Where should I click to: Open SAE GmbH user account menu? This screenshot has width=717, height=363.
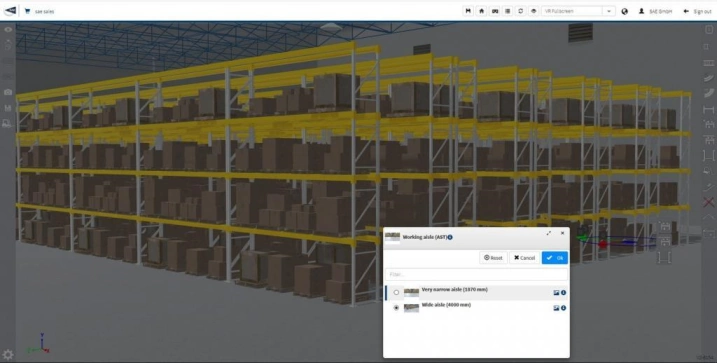(655, 11)
